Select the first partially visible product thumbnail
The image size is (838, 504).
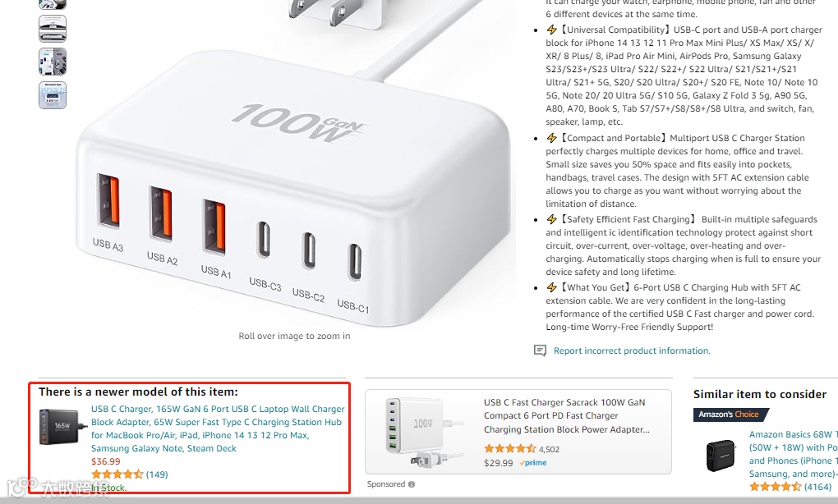(53, 4)
